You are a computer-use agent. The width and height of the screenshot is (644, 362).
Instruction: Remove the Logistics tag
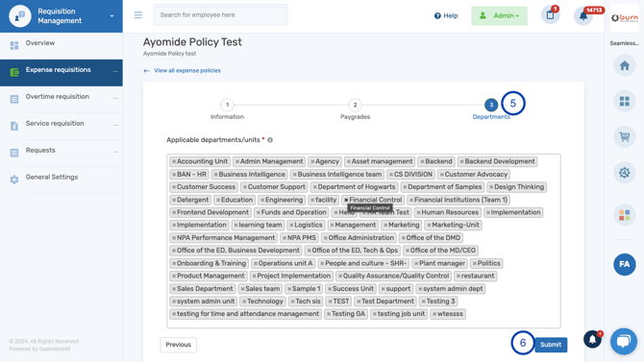pos(291,226)
